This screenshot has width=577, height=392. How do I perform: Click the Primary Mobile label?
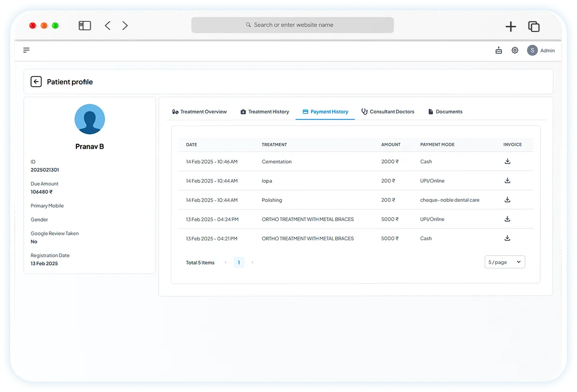click(x=47, y=206)
